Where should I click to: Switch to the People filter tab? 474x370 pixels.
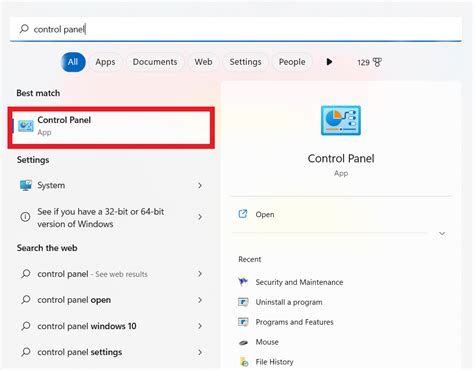click(292, 62)
